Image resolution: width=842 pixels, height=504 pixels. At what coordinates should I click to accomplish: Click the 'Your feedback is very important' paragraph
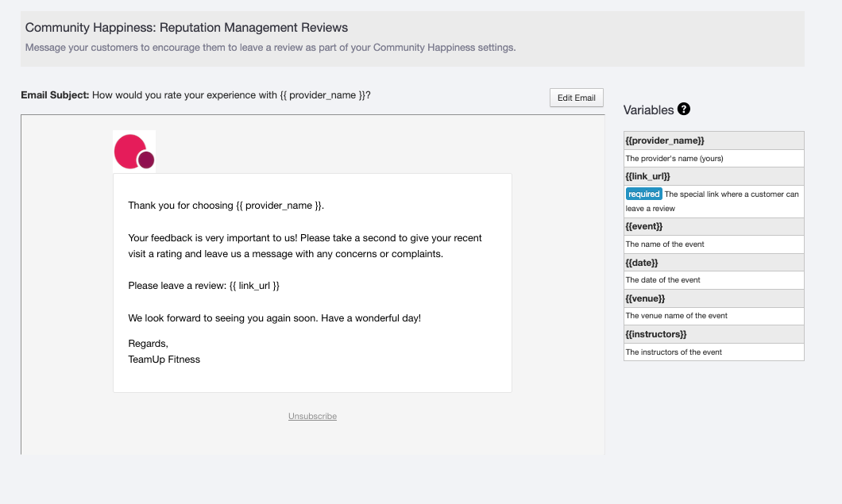(305, 246)
